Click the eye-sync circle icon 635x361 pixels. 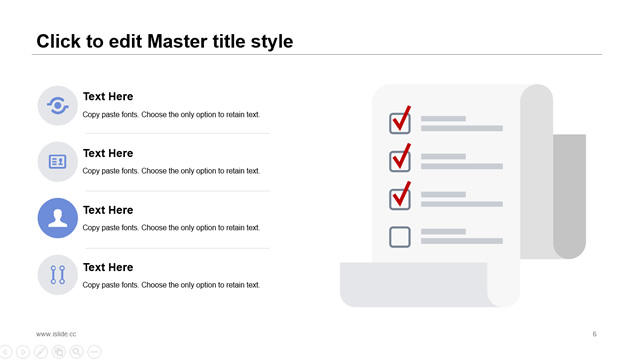click(x=58, y=105)
